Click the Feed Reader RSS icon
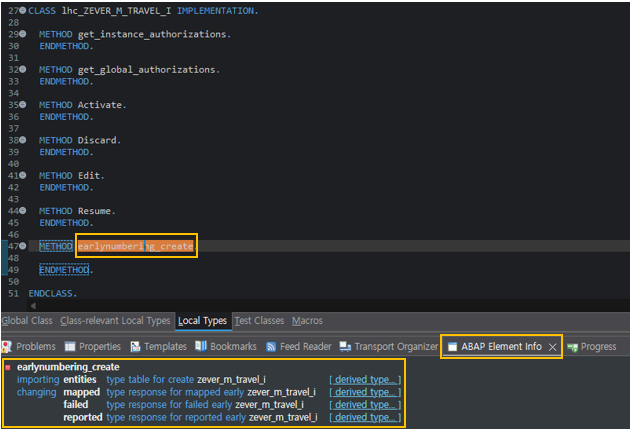630x429 pixels. click(271, 347)
